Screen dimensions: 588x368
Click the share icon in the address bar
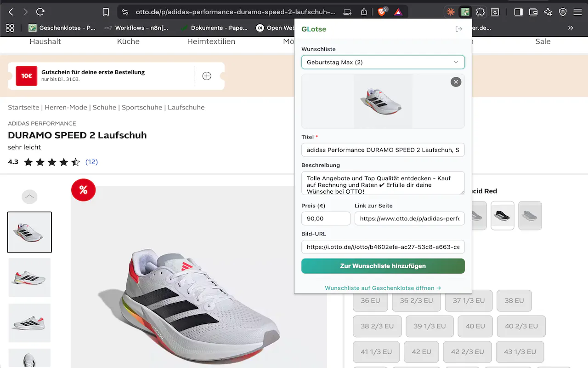coord(364,12)
